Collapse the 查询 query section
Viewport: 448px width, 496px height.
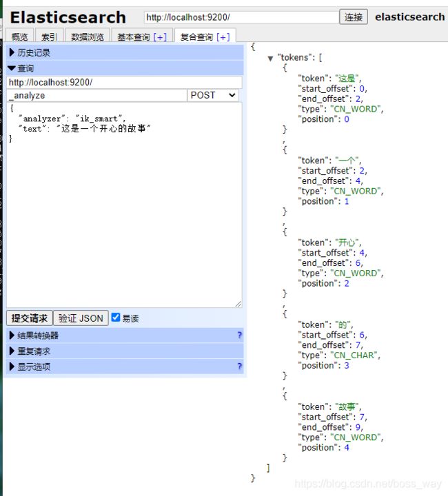tap(125, 68)
